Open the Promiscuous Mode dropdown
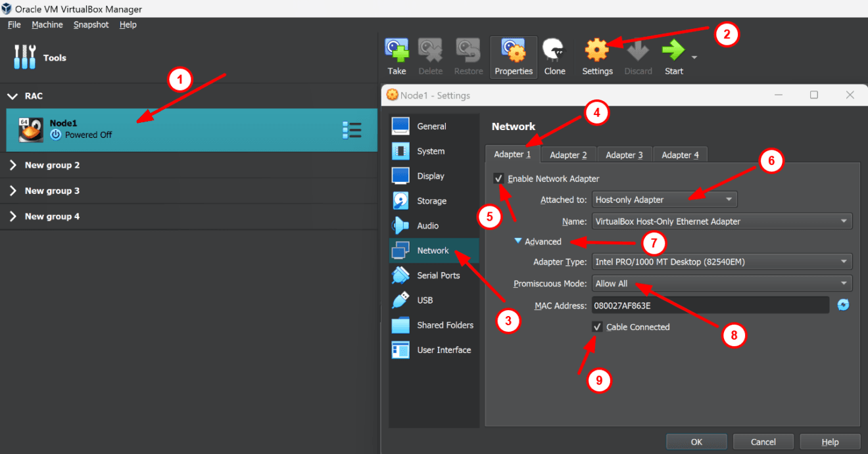The width and height of the screenshot is (868, 454). [x=721, y=283]
